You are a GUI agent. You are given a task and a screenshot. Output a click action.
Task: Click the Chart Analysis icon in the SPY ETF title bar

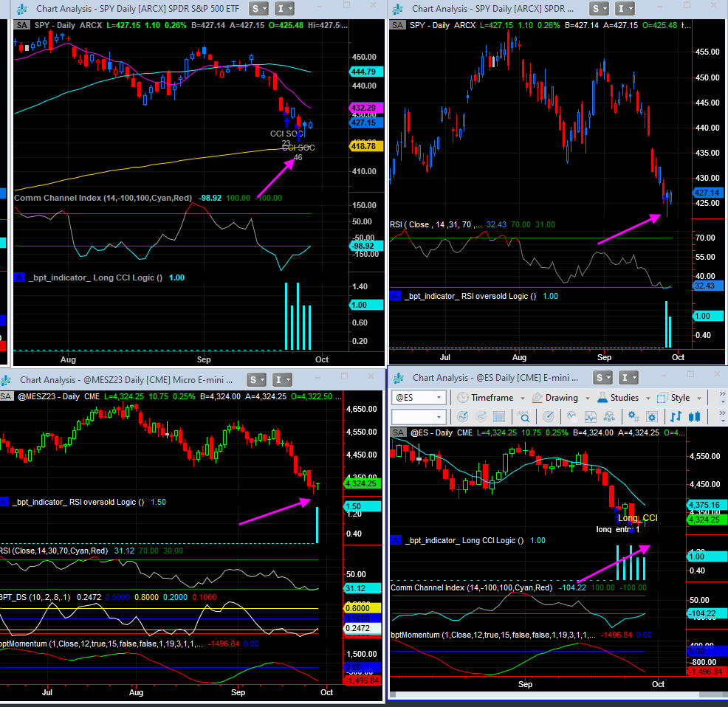21,9
